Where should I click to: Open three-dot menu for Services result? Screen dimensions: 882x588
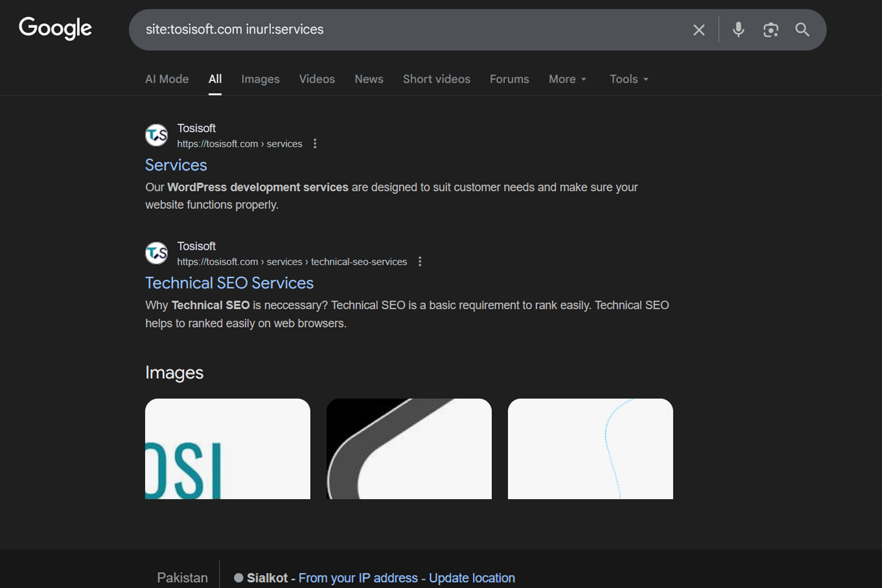tap(315, 143)
